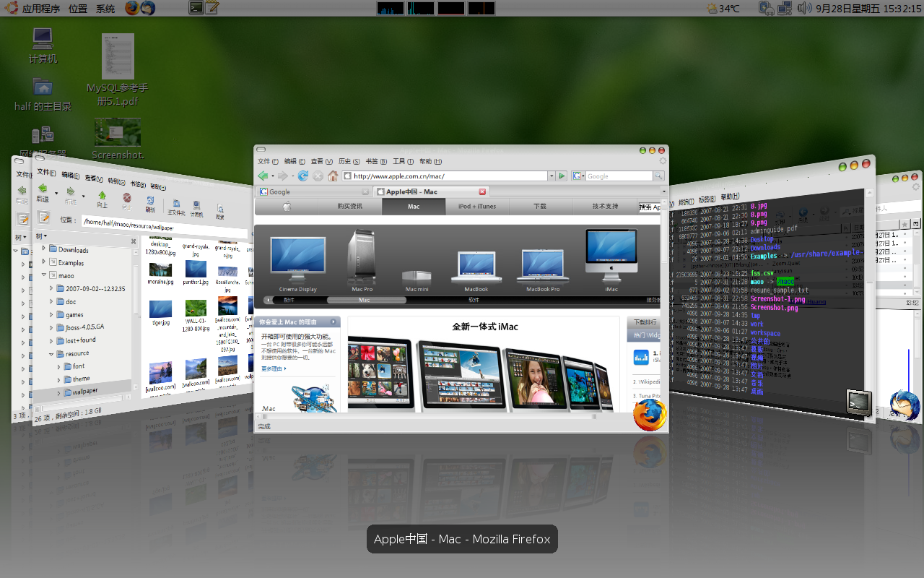924x578 pixels.
Task: Click the Cinema Display product link
Action: point(298,264)
